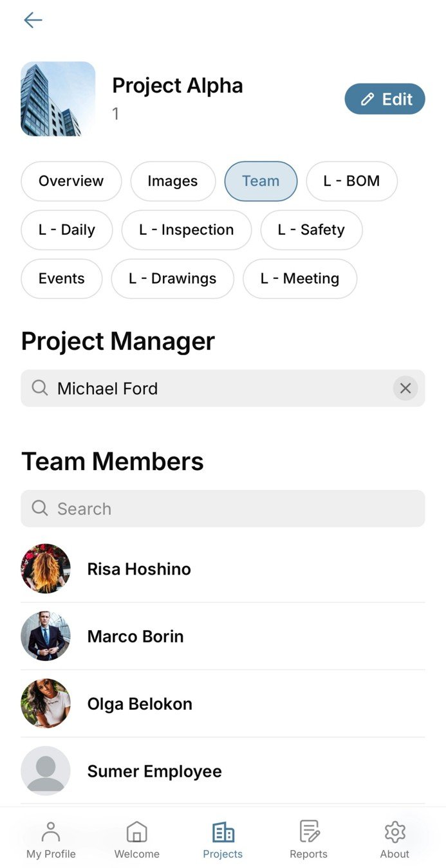Switch to the Images tab
Viewport: 446px width, 868px height.
coord(172,181)
